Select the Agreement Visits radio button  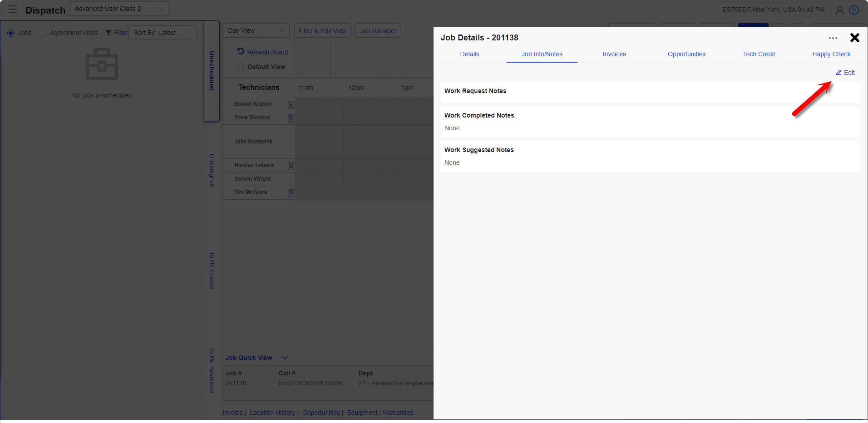point(43,33)
